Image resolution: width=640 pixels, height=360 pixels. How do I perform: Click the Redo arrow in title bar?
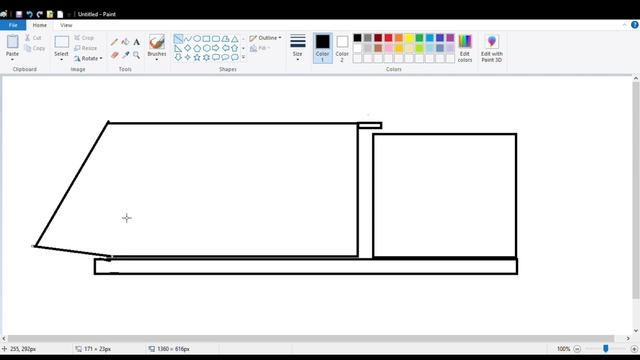(40, 14)
